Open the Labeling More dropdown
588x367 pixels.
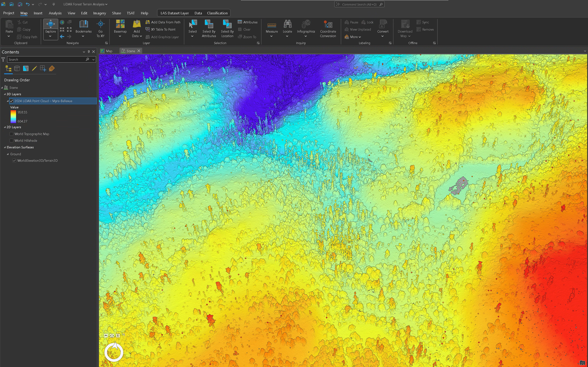[353, 37]
